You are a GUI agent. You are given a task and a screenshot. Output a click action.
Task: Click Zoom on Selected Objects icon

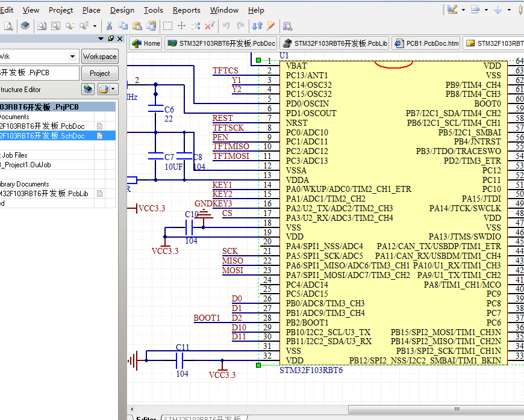pyautogui.click(x=70, y=26)
